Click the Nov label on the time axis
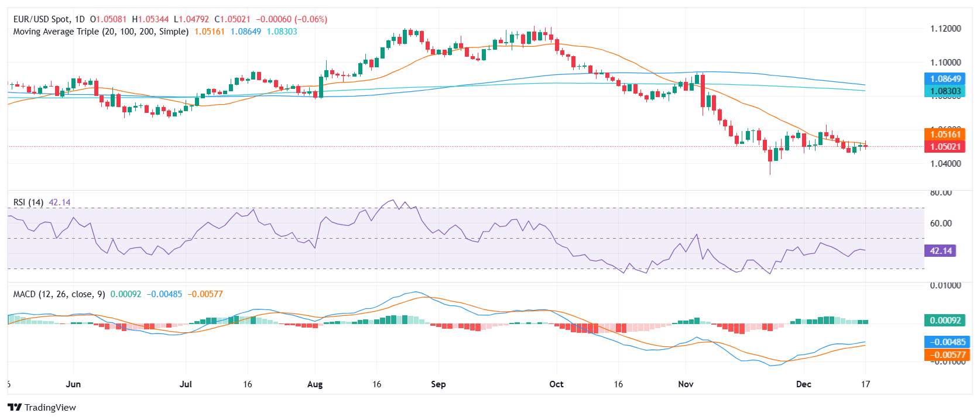980x420 pixels. pyautogui.click(x=686, y=384)
